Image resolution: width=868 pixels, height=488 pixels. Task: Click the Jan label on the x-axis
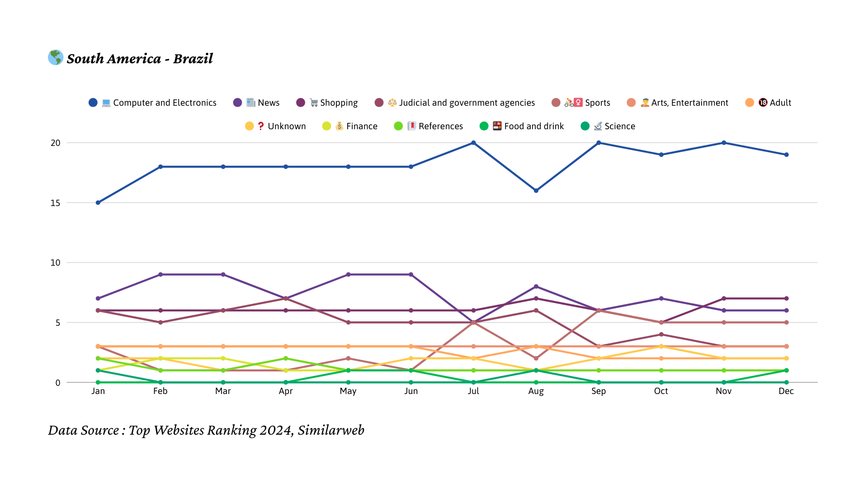(98, 391)
